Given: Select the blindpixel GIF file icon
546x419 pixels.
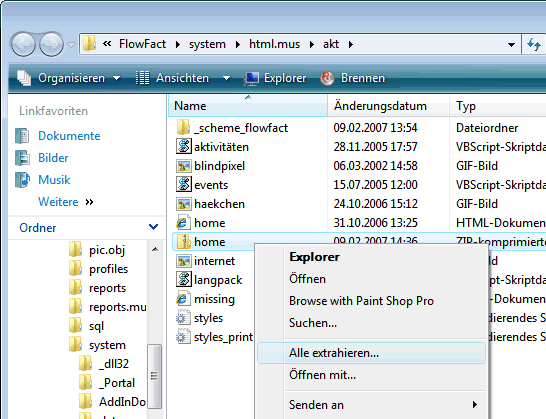Looking at the screenshot, I should pyautogui.click(x=184, y=165).
